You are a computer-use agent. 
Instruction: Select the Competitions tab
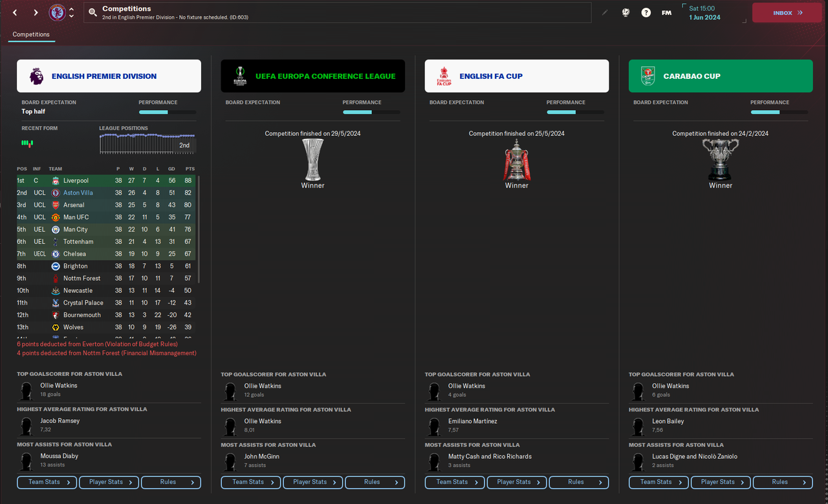pos(31,34)
